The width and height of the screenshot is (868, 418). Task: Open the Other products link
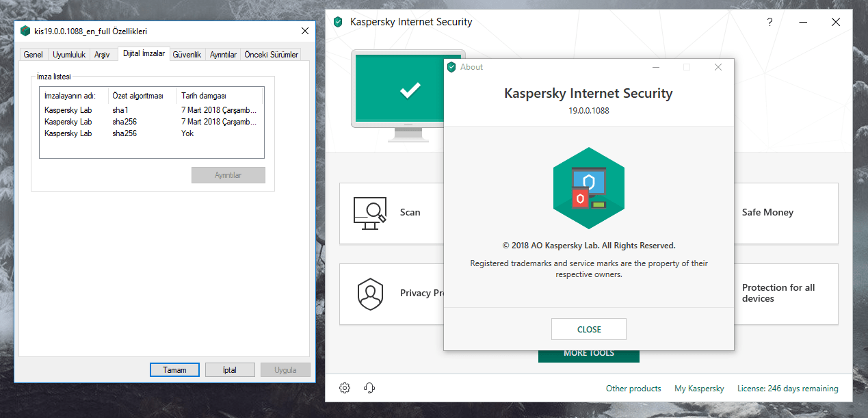coord(633,389)
